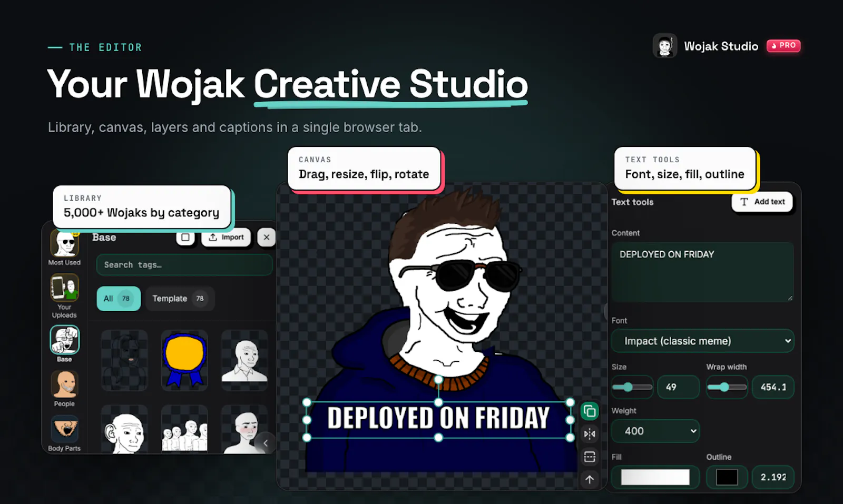This screenshot has height=504, width=843.
Task: Click the square toggle icon next to Import
Action: click(185, 238)
